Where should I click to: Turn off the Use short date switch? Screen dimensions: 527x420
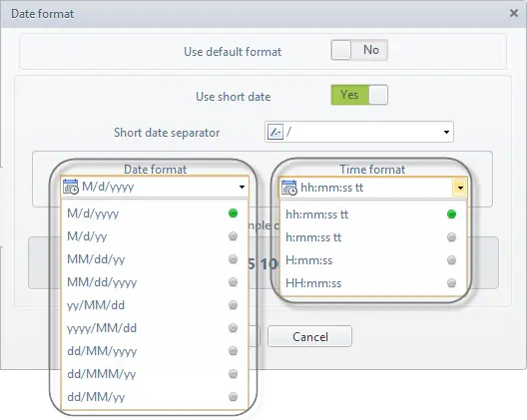tap(359, 95)
